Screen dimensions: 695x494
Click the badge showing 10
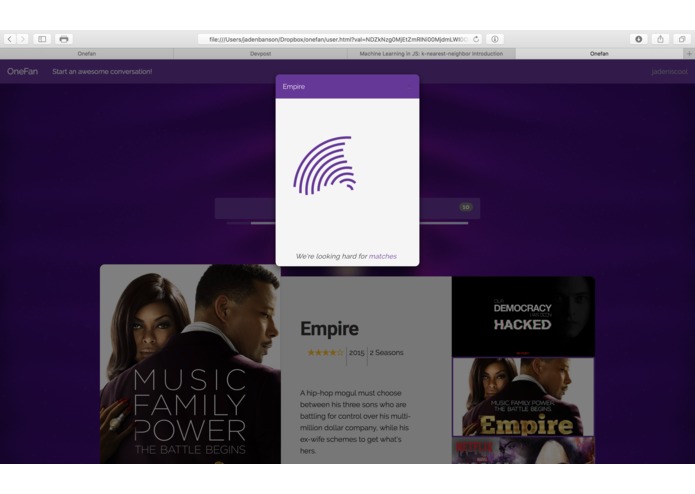[x=465, y=207]
